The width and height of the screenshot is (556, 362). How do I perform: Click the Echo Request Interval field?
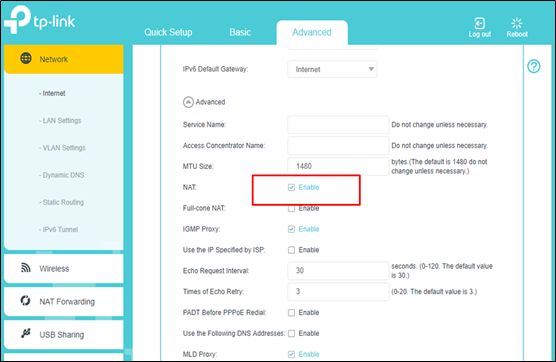338,271
